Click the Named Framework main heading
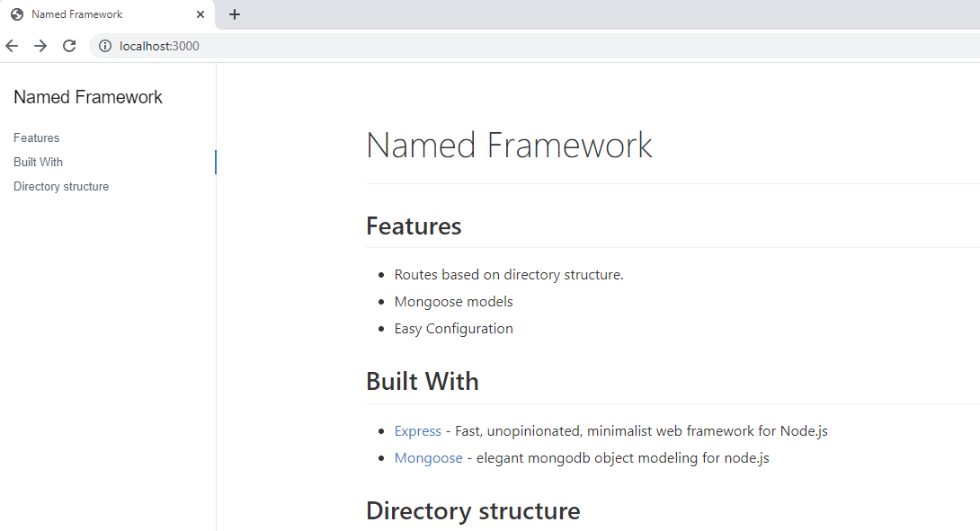Screen dimensions: 980x531 point(509,145)
